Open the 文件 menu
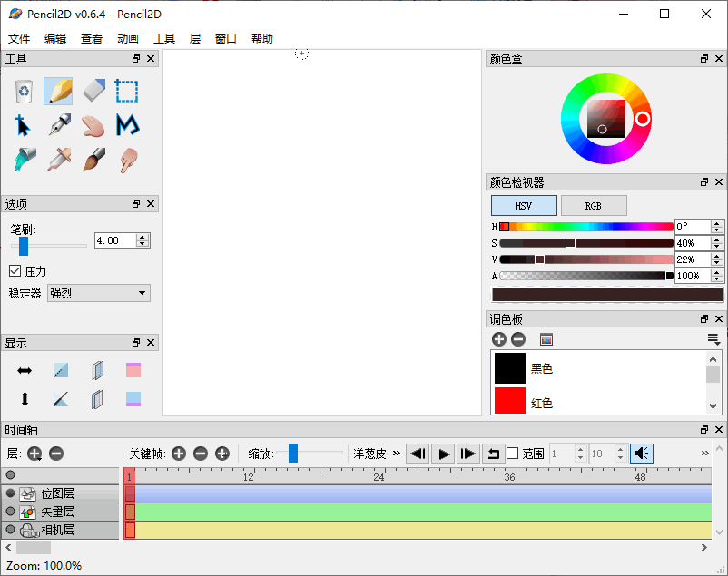728x576 pixels. [19, 38]
